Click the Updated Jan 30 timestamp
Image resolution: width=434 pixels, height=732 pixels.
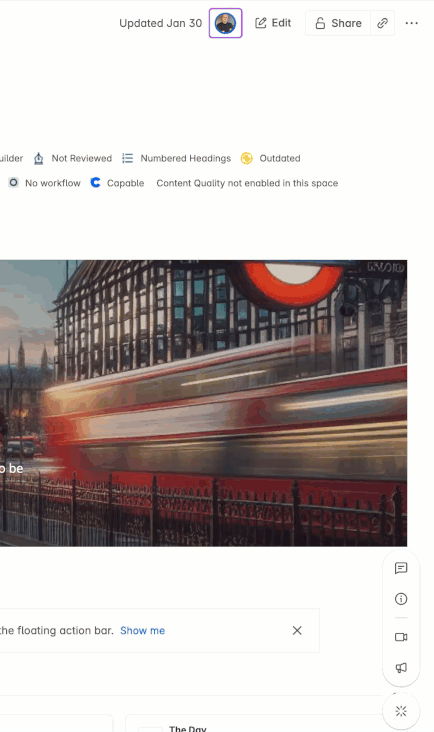pyautogui.click(x=161, y=23)
